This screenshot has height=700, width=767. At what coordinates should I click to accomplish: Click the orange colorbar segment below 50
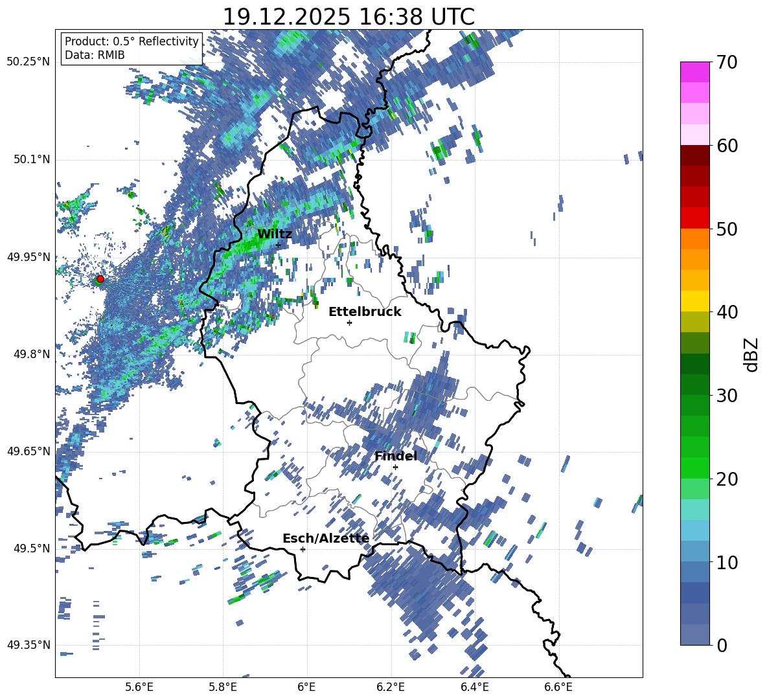point(694,239)
